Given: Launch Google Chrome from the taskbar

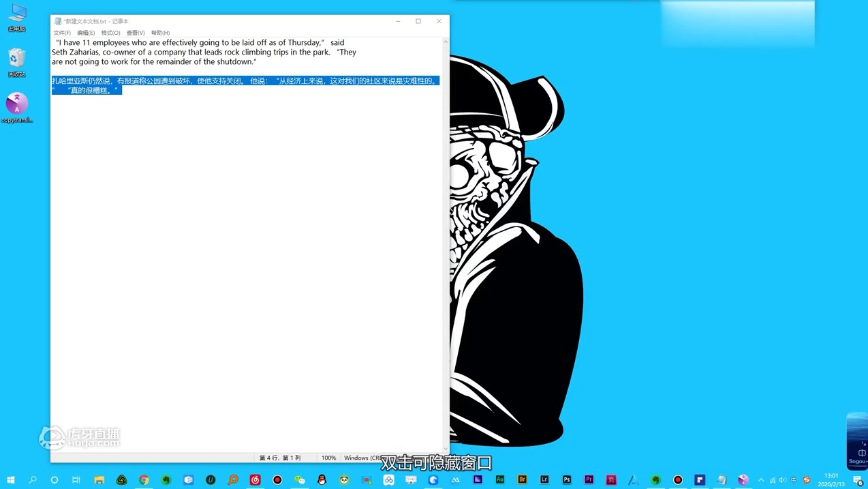Looking at the screenshot, I should coord(144,480).
